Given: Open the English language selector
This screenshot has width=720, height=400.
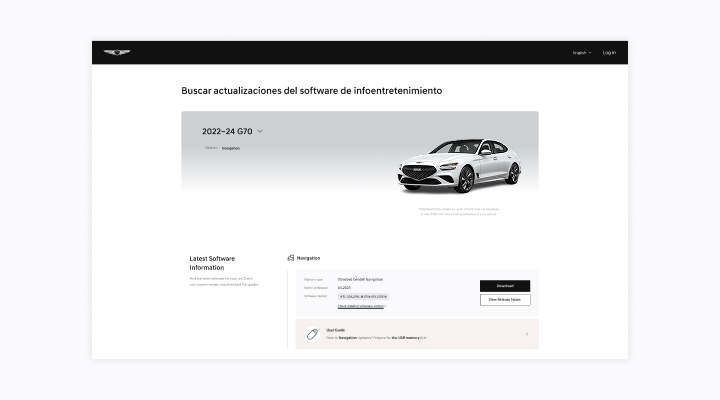Looking at the screenshot, I should pos(579,52).
